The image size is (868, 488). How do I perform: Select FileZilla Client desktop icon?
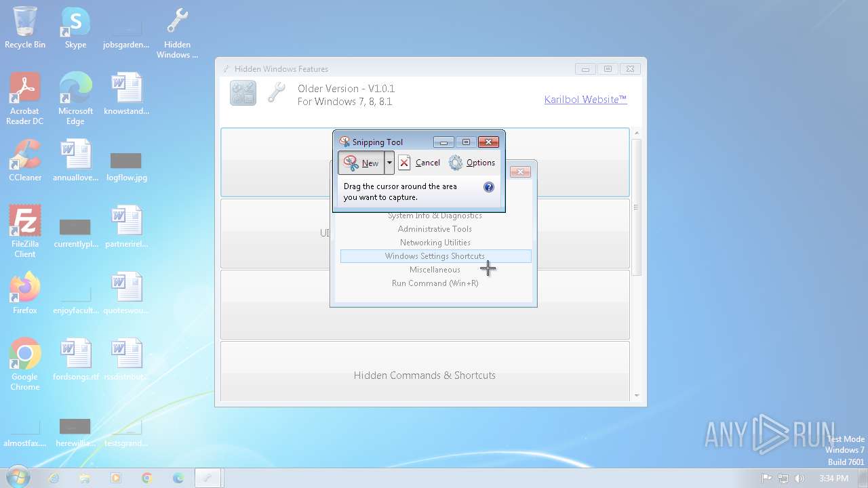[25, 232]
